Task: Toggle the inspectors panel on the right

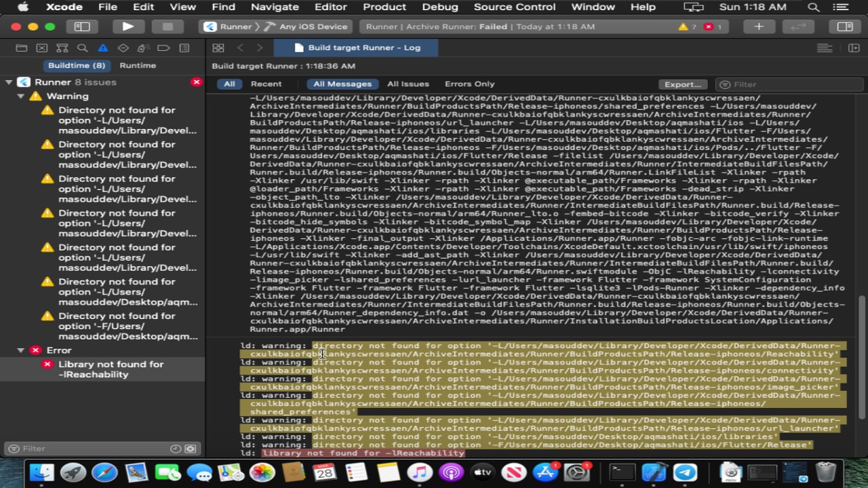Action: point(844,26)
